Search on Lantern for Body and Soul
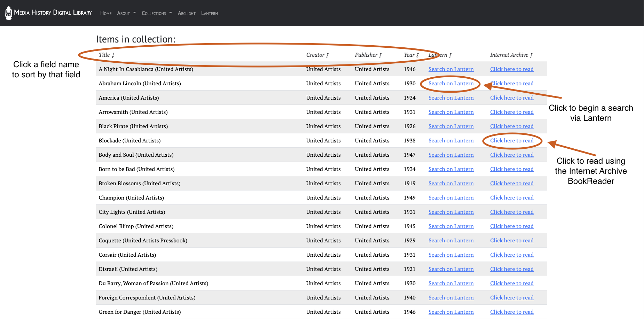The image size is (644, 319). [451, 155]
